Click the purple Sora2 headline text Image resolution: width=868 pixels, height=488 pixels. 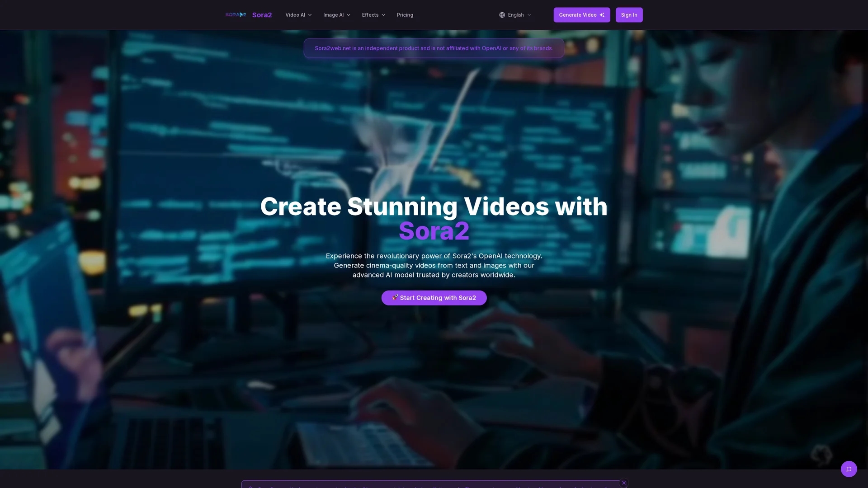click(x=434, y=231)
